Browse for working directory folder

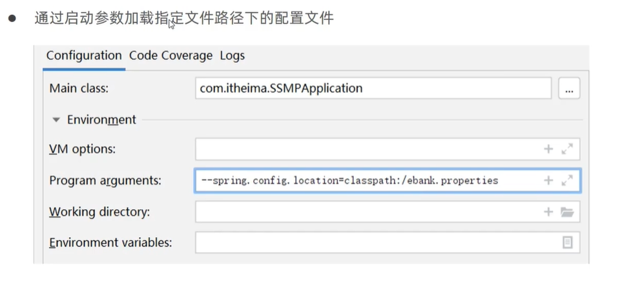(567, 211)
